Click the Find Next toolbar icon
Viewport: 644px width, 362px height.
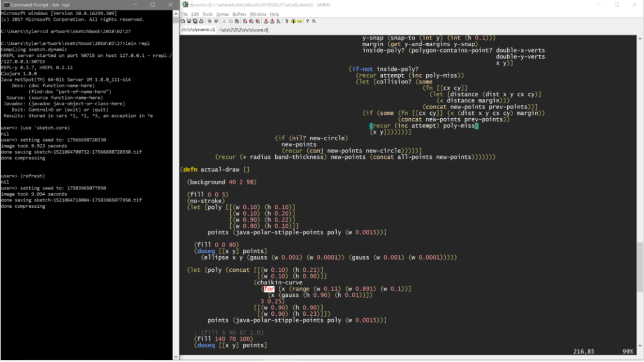[252, 21]
